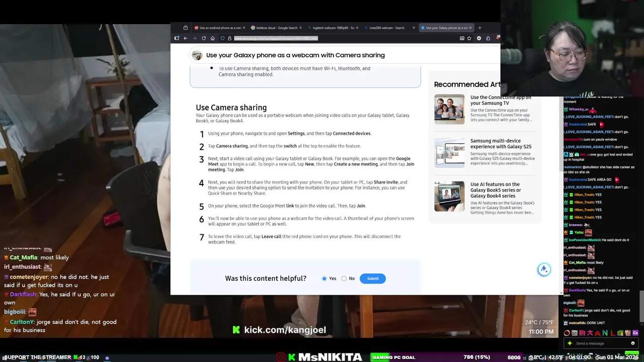Show tracking protection shield info
This screenshot has width=644, height=362.
(x=222, y=38)
